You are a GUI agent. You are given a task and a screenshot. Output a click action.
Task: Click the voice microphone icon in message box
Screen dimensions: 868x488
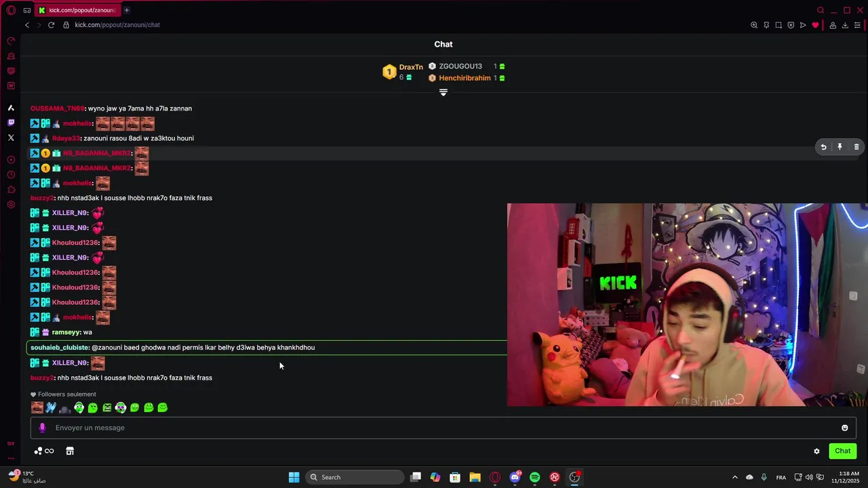pos(42,428)
